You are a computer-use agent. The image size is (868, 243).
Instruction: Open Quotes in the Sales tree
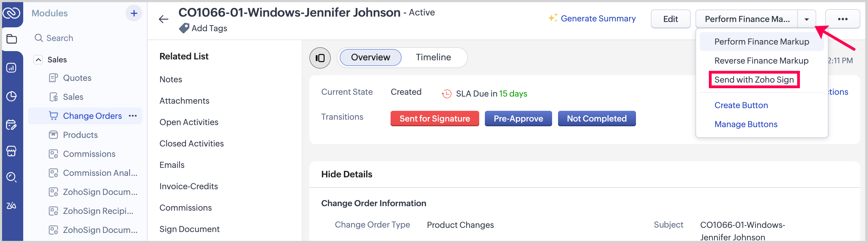tap(77, 78)
